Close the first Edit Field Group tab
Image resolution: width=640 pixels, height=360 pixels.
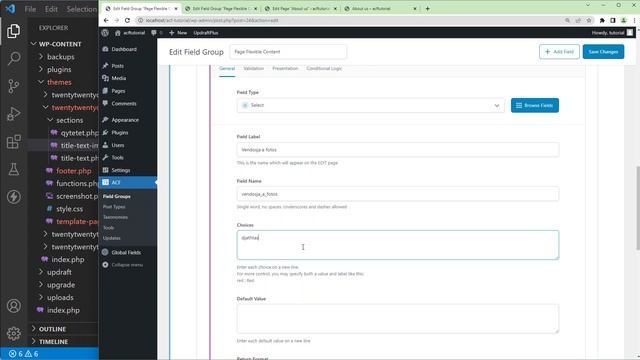176,9
